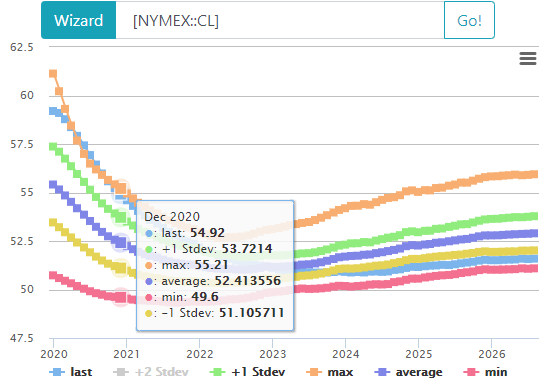Toggle the '+1 Stdev' legend series
Viewport: 555px width, 379px height.
coord(247,372)
